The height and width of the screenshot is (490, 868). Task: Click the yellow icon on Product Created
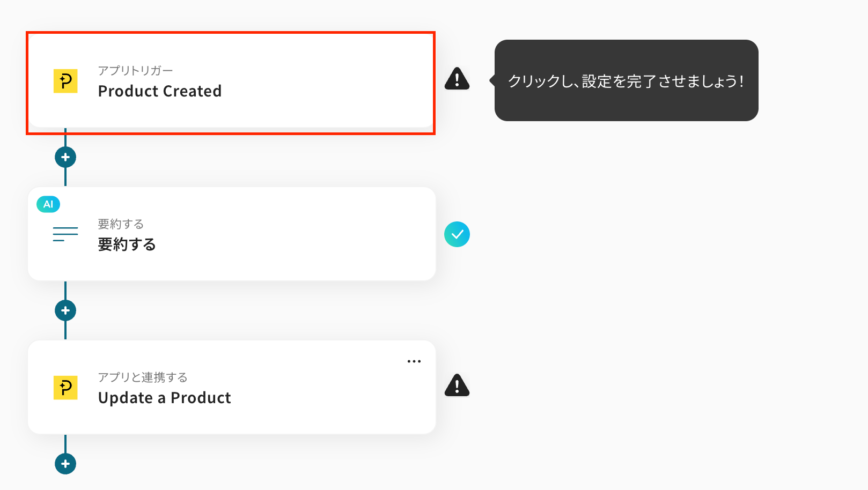pos(65,81)
